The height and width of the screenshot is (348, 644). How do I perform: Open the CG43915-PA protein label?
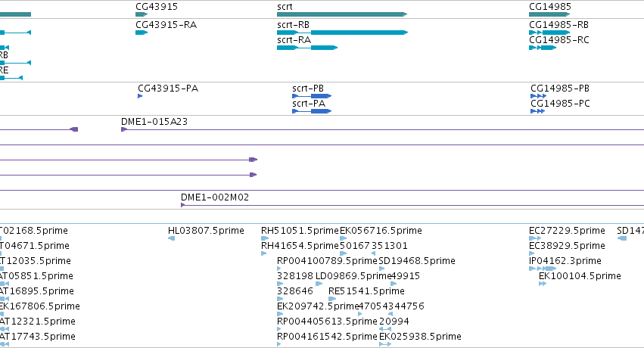[x=168, y=89]
